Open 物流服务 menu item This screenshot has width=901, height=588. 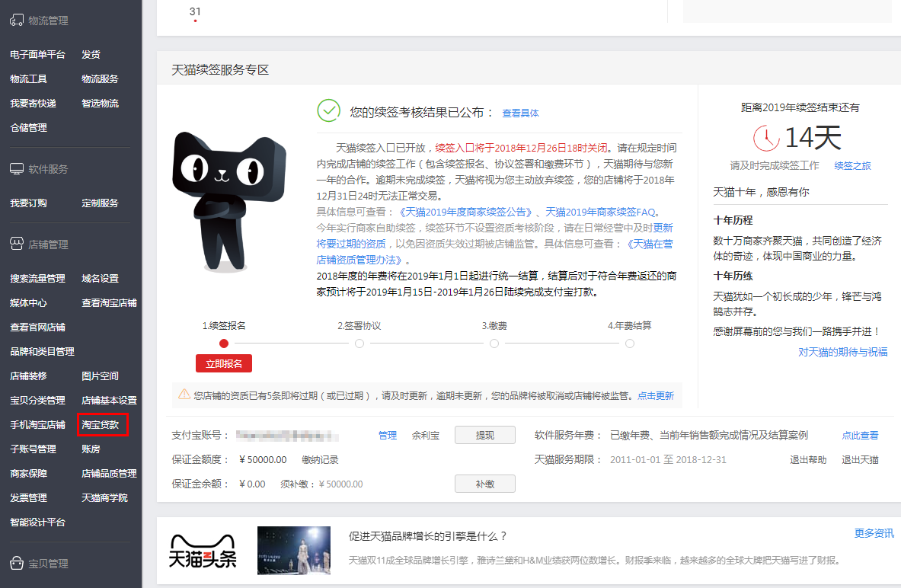pyautogui.click(x=100, y=78)
